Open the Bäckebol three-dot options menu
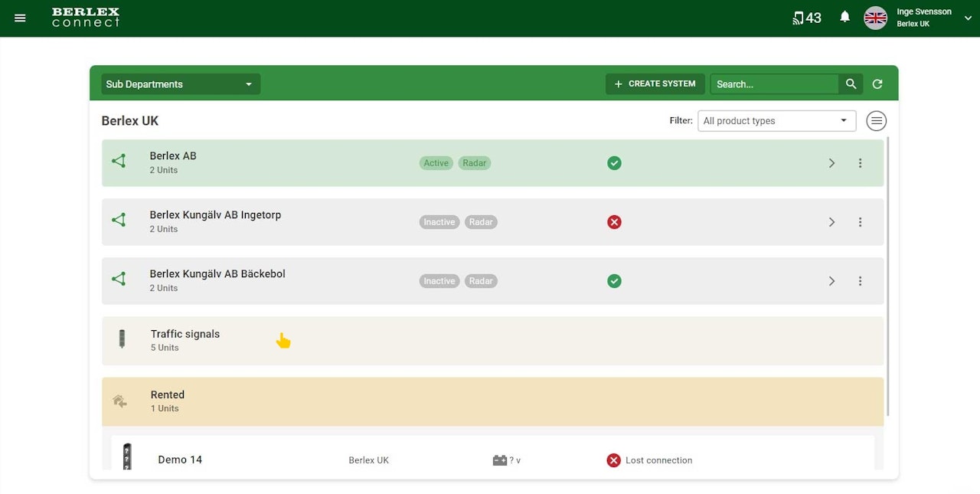The image size is (980, 494). pyautogui.click(x=860, y=281)
